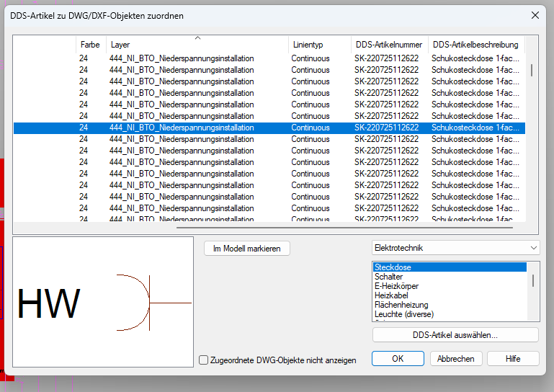Click the table's vertical scrollbar thumb

pos(532,70)
